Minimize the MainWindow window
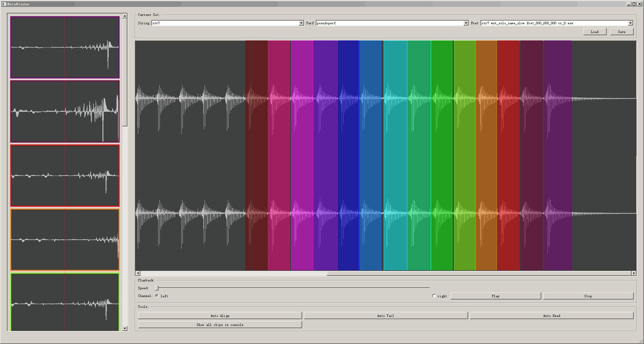The width and height of the screenshot is (644, 344). pyautogui.click(x=628, y=4)
